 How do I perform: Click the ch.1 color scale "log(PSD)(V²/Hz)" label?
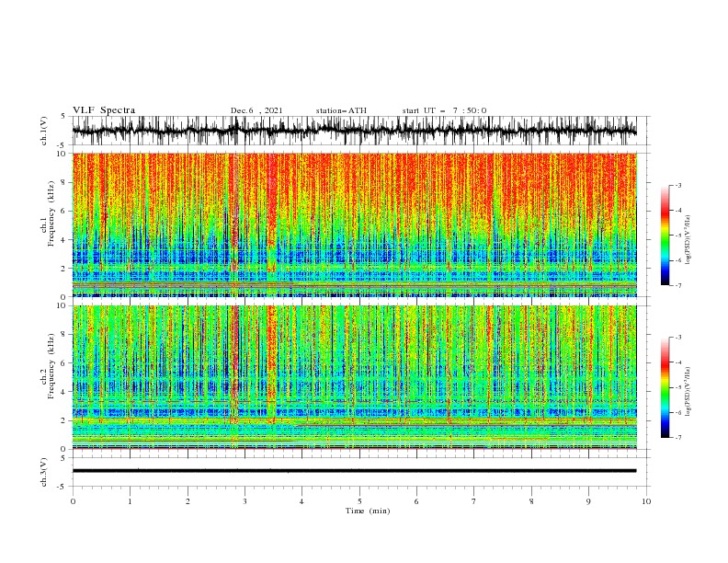[x=688, y=240]
